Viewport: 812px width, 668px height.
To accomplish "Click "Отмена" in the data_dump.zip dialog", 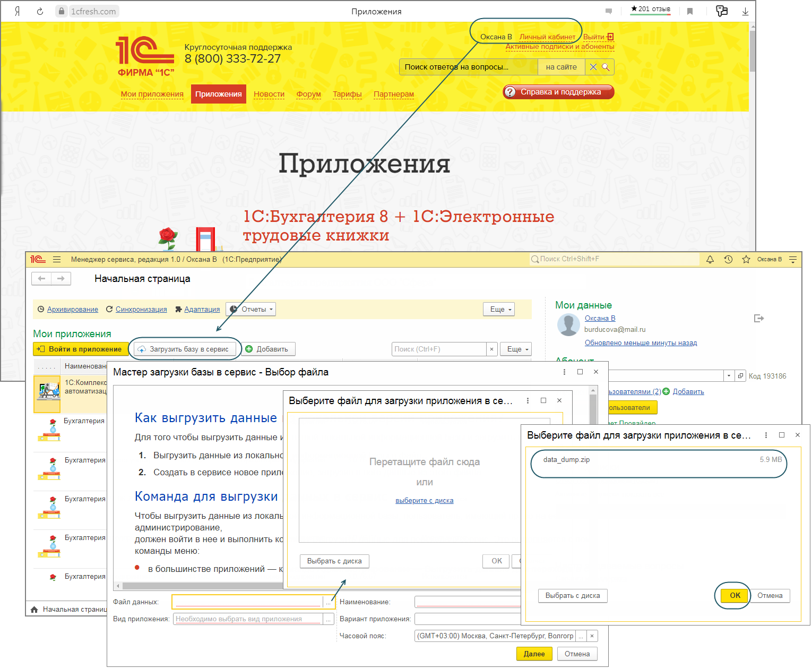I will 770,595.
